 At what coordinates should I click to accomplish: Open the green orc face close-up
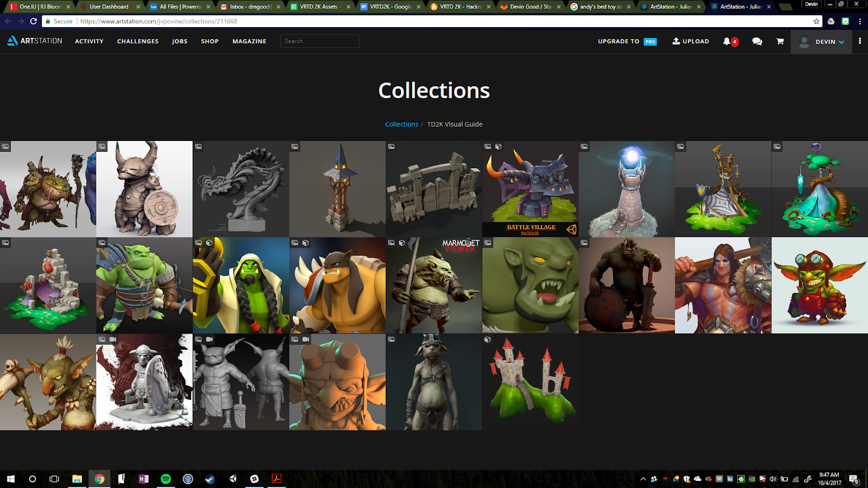pos(530,285)
